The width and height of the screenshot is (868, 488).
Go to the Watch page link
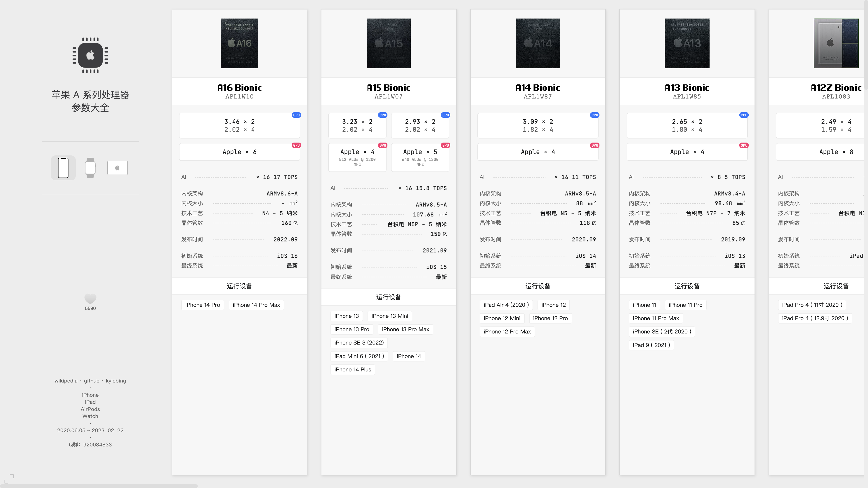pos(90,416)
